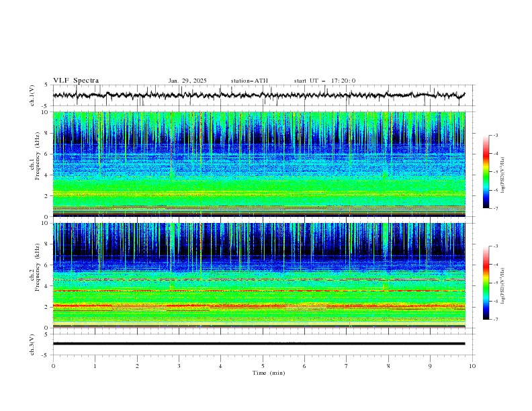Click the "ch.3(V)" axis label
Image resolution: width=532 pixels, height=411 pixels.
32,345
